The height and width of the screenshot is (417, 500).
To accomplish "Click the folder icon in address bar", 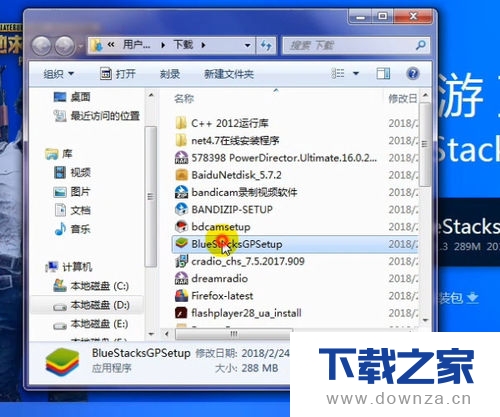I will tap(97, 45).
